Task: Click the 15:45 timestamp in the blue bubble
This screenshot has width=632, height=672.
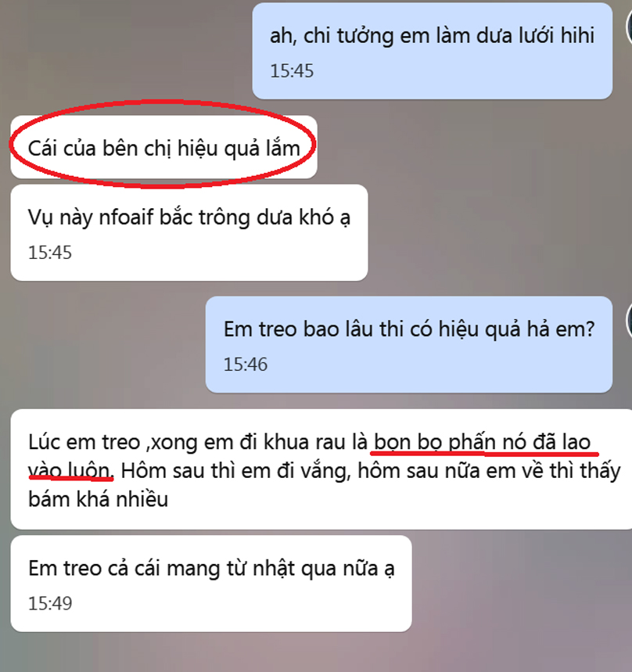Action: 292,70
